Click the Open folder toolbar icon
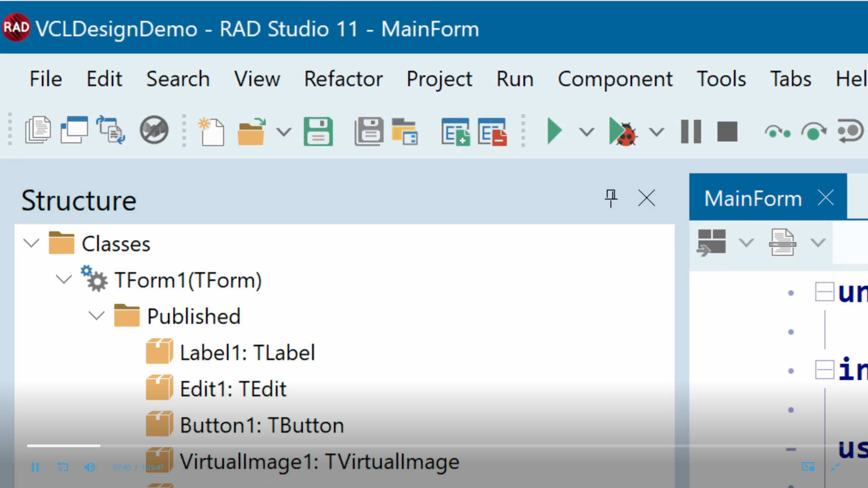This screenshot has height=488, width=868. [x=252, y=132]
